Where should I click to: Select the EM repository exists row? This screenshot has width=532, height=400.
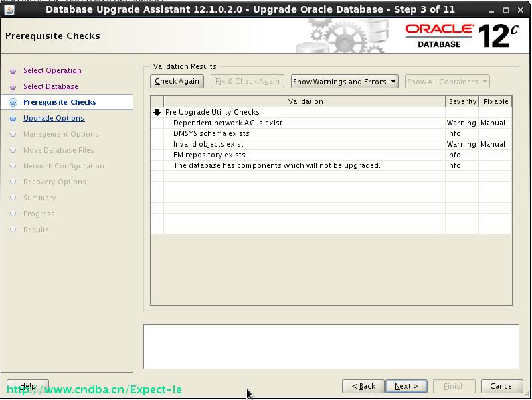(331, 155)
